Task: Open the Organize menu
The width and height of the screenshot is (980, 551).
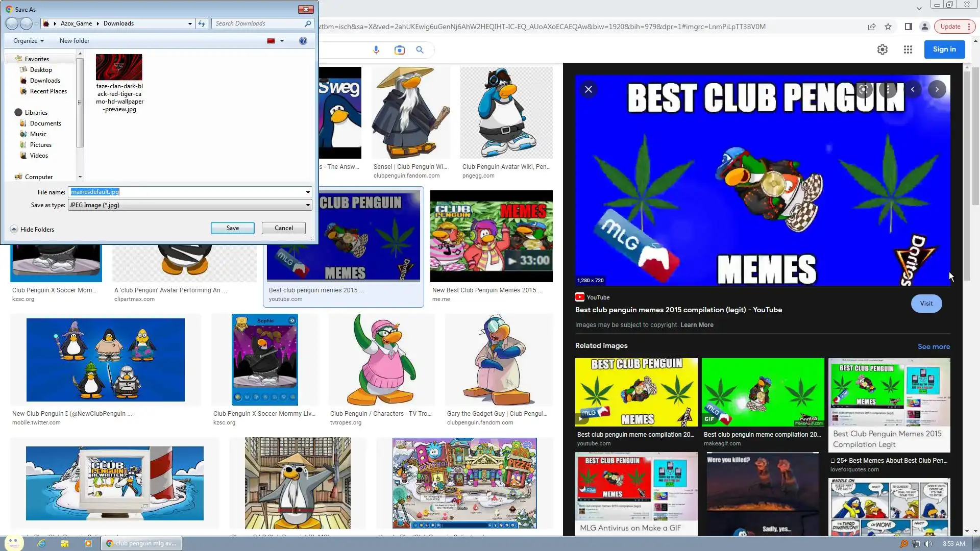Action: (x=28, y=41)
